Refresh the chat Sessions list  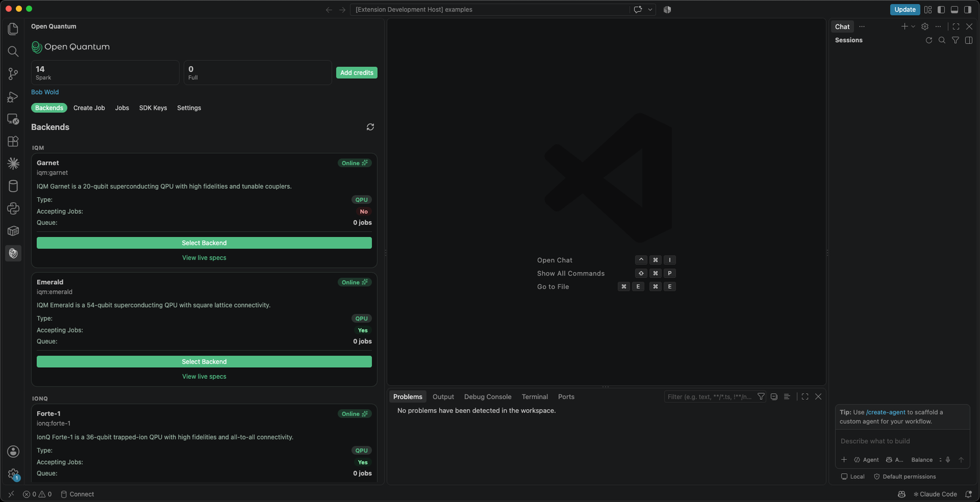pos(929,40)
